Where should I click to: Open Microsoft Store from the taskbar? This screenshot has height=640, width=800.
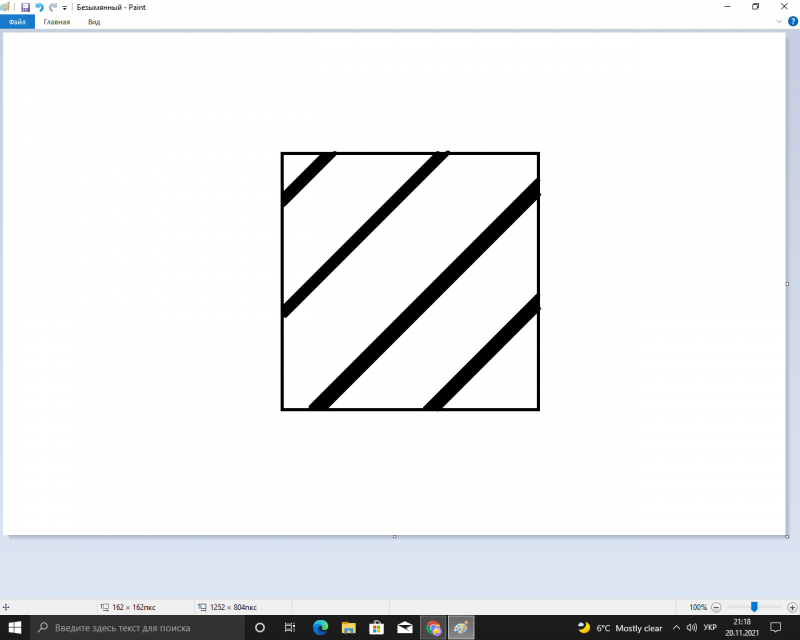coord(377,628)
